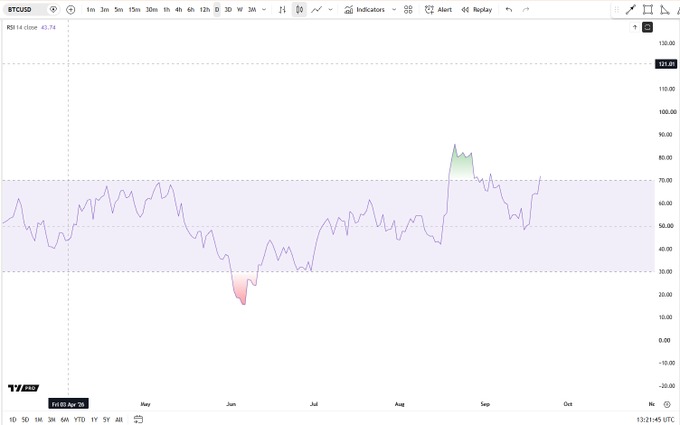Switch chart to 6h interval
This screenshot has width=680, height=425.
click(190, 10)
